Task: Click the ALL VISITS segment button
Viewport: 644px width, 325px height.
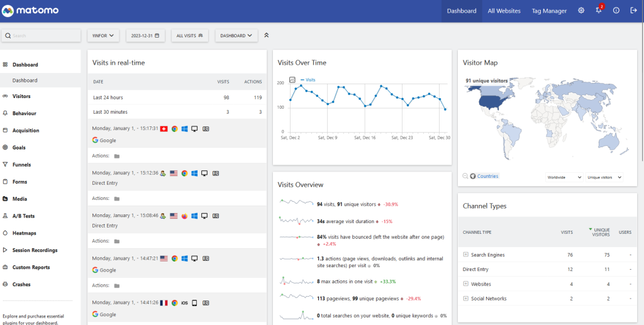Action: pos(190,36)
